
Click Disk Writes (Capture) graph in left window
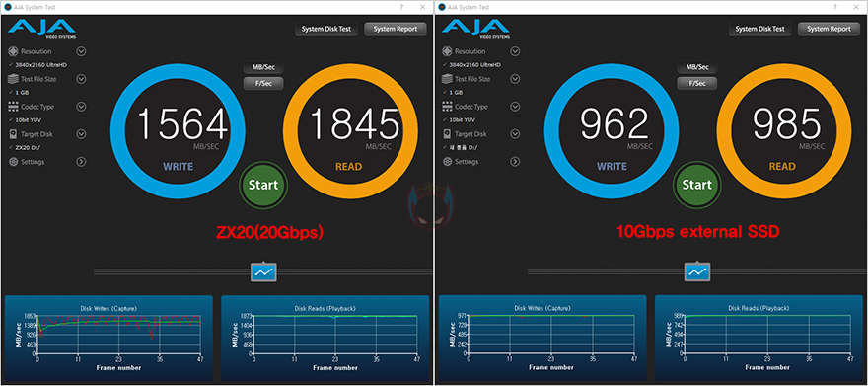108,339
